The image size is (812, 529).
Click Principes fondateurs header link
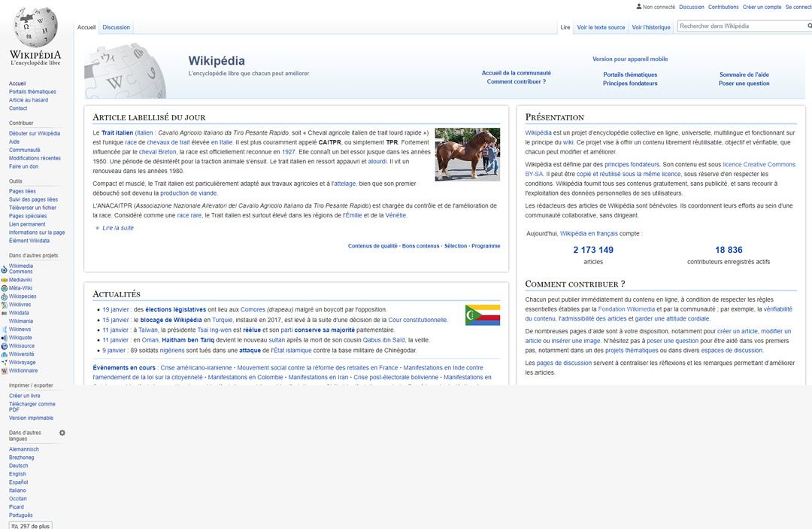click(630, 84)
